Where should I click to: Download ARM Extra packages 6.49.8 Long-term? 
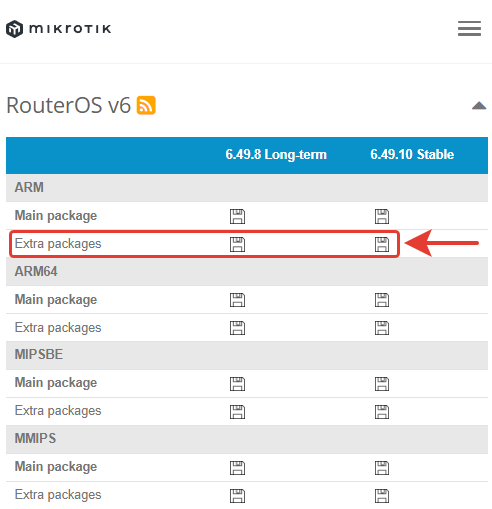pos(237,244)
